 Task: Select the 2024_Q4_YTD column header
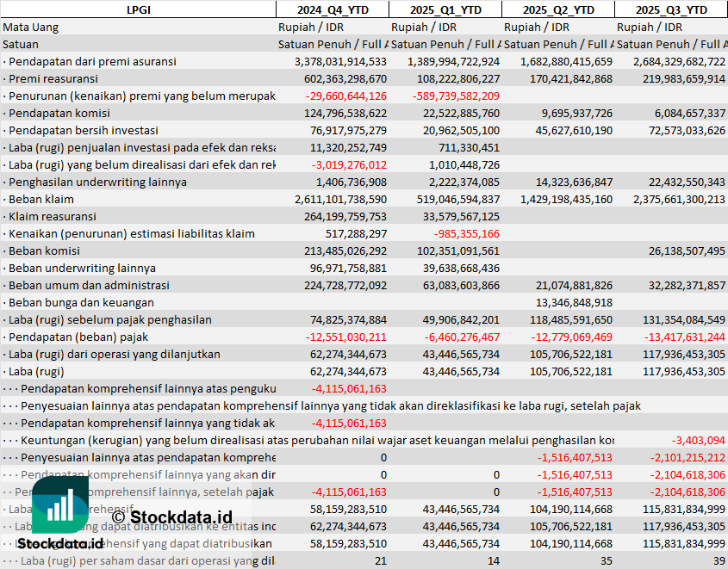pos(332,9)
